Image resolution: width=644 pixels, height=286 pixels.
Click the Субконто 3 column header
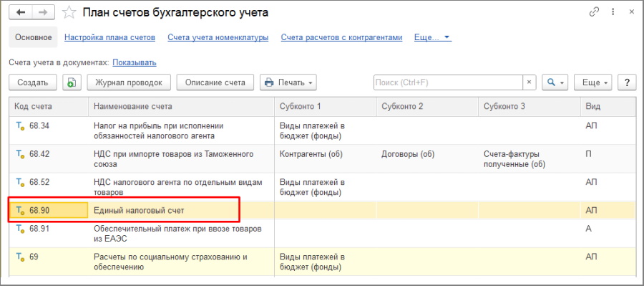(x=530, y=107)
